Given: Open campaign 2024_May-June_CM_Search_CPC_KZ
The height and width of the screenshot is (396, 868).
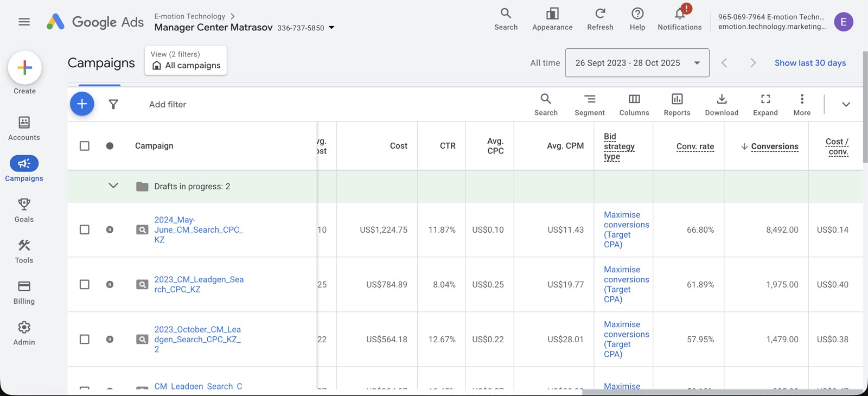Looking at the screenshot, I should [199, 229].
